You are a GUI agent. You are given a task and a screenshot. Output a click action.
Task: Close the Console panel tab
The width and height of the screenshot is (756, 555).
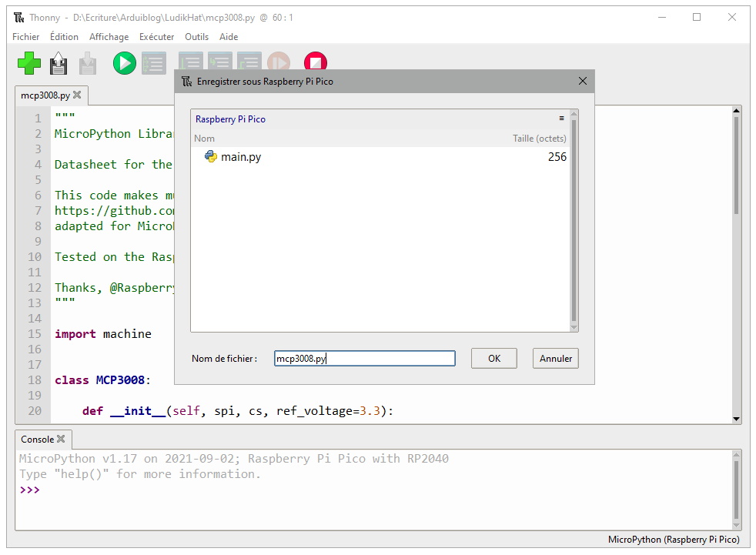[61, 440]
